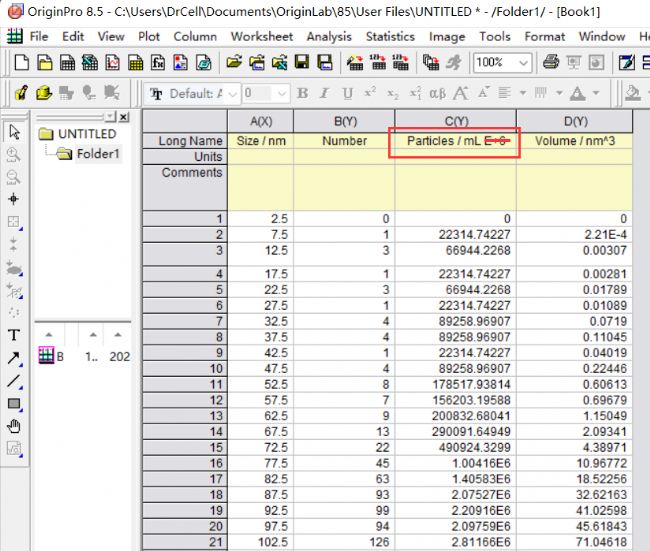Select the Rectangle tool

point(14,404)
